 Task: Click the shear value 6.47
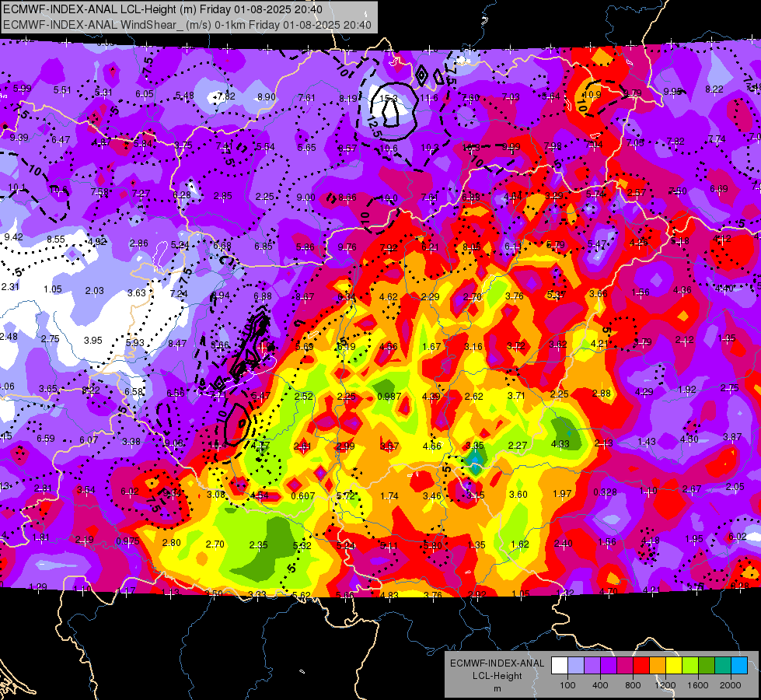pyautogui.click(x=61, y=140)
